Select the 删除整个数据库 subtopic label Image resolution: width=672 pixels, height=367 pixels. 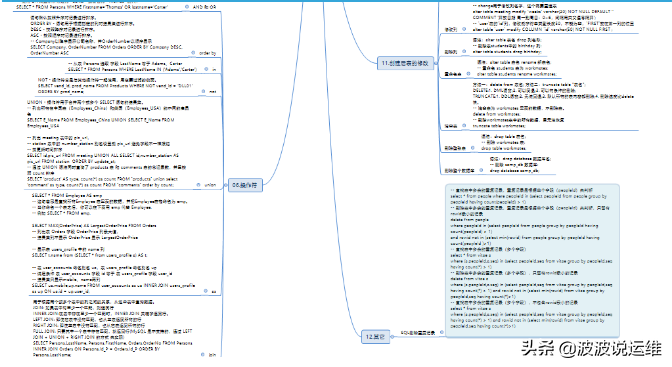coord(459,171)
